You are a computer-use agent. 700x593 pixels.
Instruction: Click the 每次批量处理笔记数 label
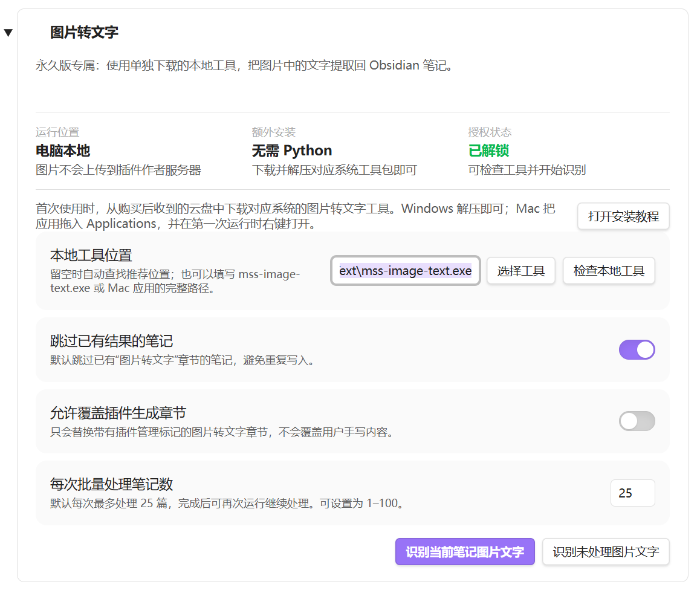pos(112,484)
